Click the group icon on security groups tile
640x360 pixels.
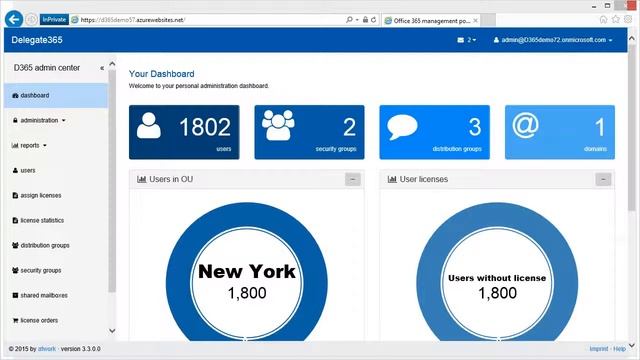pos(278,125)
